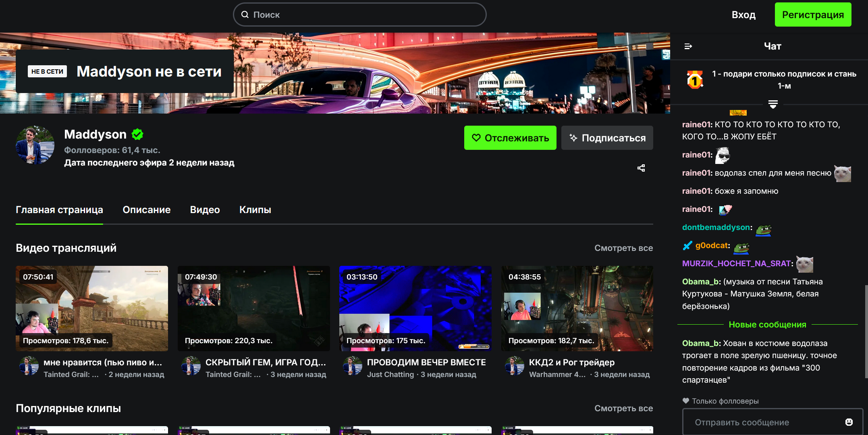Image resolution: width=868 pixels, height=435 pixels.
Task: Open the 04:38:55 video thumbnail
Action: pyautogui.click(x=577, y=309)
